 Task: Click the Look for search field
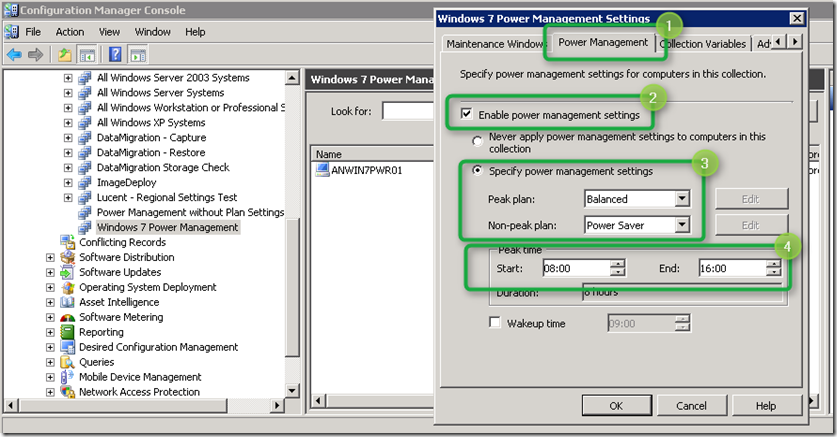pos(408,111)
